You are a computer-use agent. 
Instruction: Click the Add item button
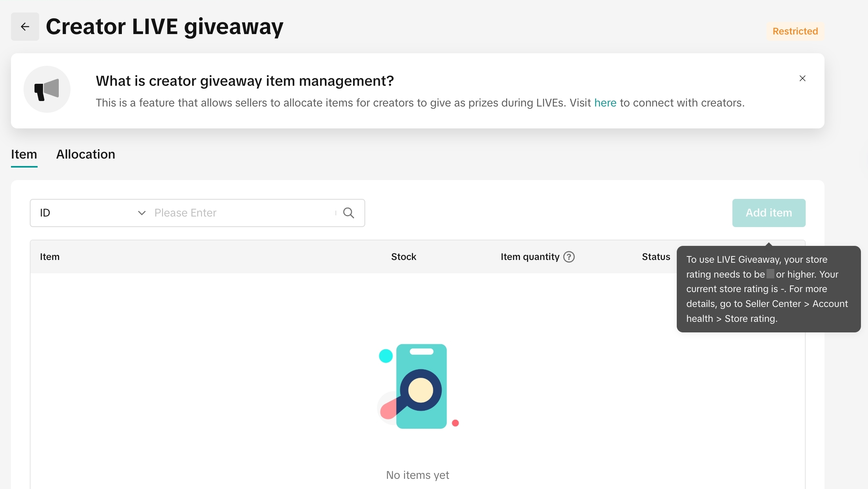point(768,213)
